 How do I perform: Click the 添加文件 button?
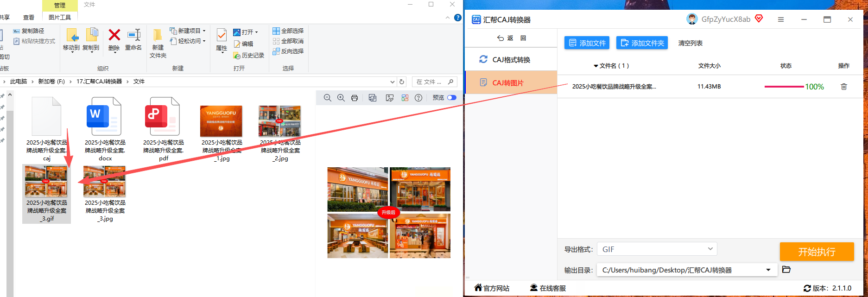(587, 43)
